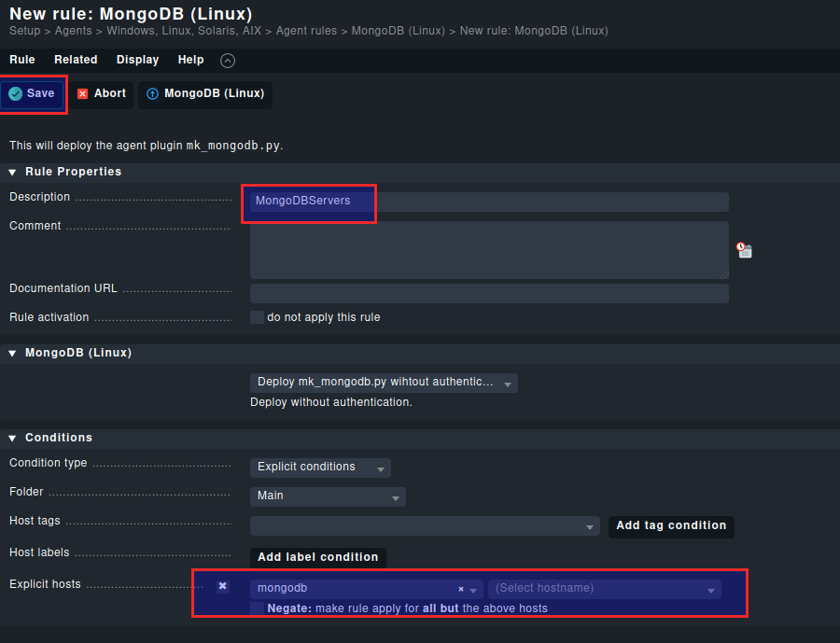Image resolution: width=840 pixels, height=643 pixels.
Task: Click into the Documentation URL field
Action: [489, 294]
